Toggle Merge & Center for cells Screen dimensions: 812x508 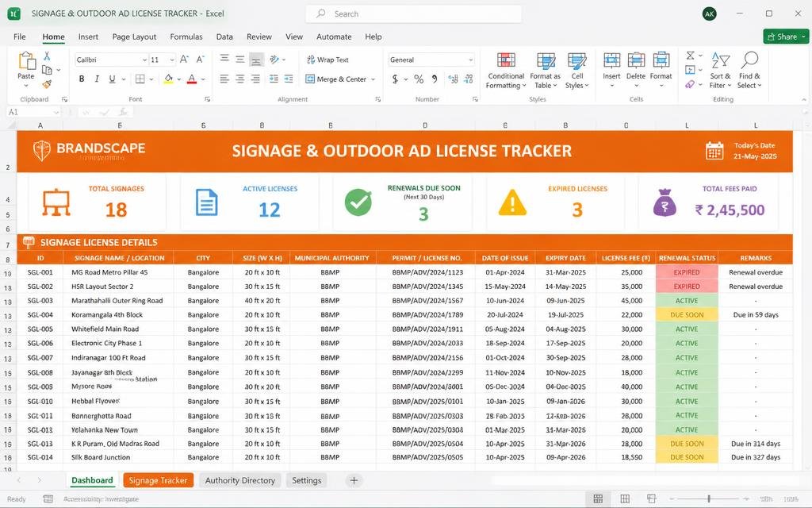[336, 79]
